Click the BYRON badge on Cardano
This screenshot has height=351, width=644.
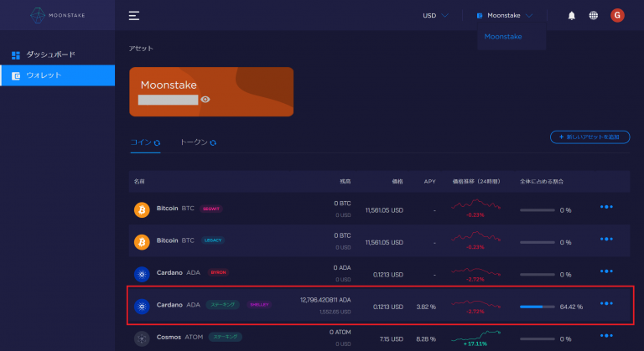point(218,272)
